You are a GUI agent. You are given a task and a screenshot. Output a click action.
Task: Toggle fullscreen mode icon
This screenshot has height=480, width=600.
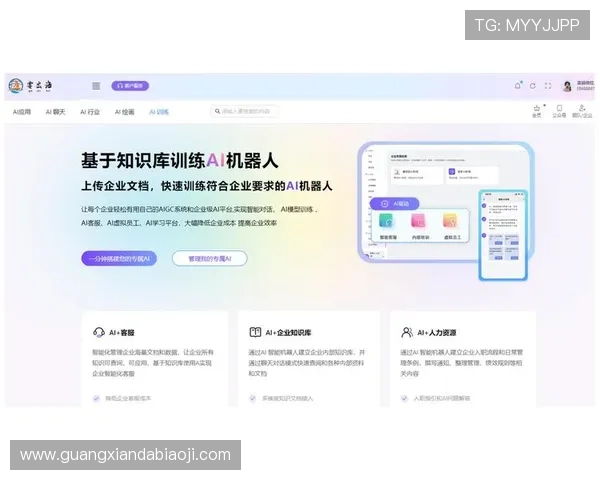pyautogui.click(x=548, y=86)
